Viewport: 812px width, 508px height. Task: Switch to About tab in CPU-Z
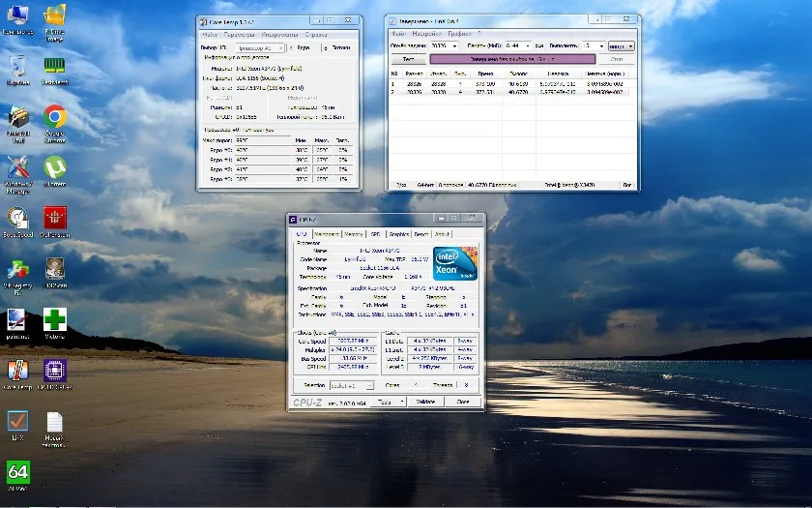(x=442, y=234)
